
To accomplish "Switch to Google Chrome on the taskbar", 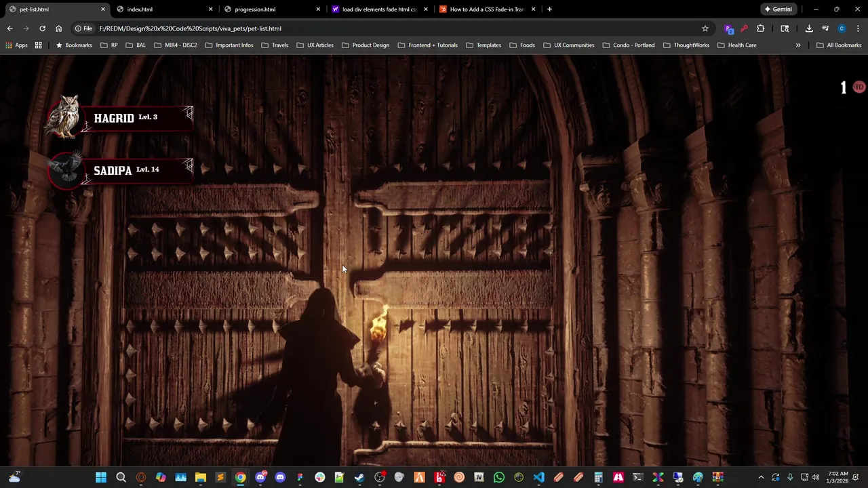I will point(241,477).
